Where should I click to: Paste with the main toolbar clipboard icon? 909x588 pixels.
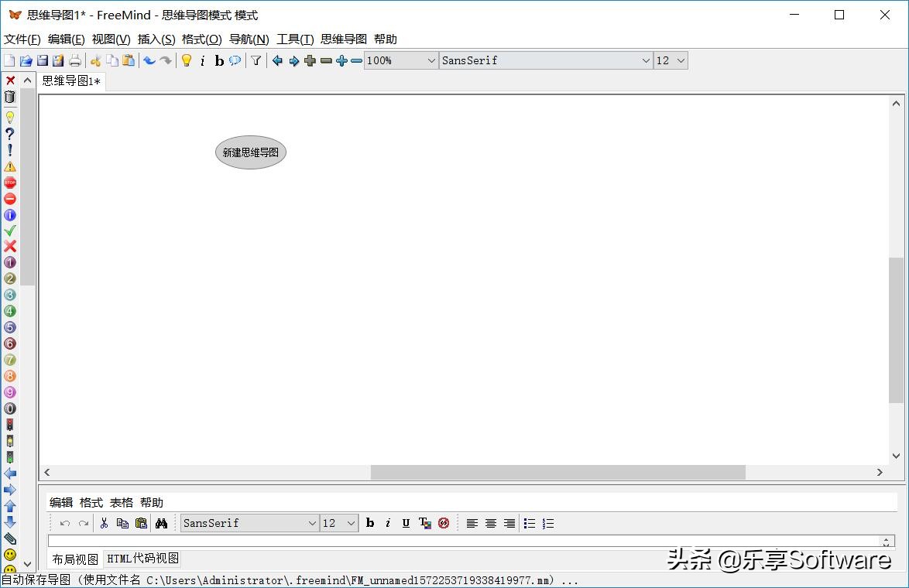(x=129, y=61)
